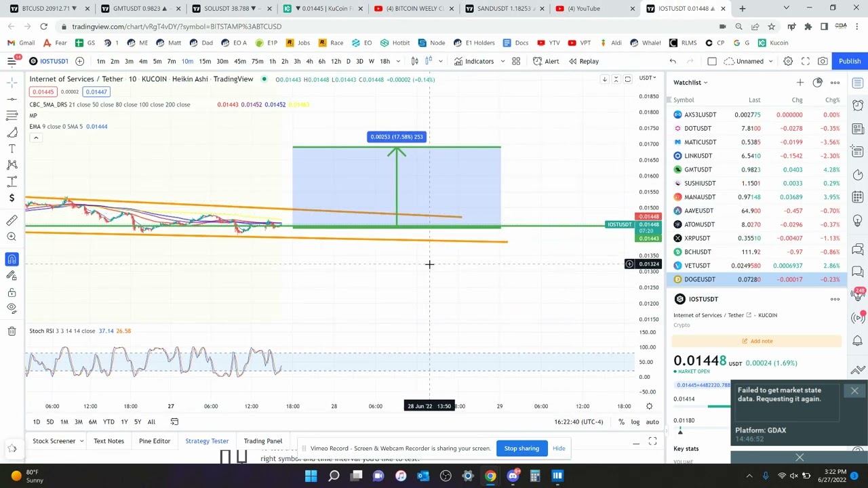Image resolution: width=868 pixels, height=488 pixels.
Task: Stop sharing the screen recording
Action: pyautogui.click(x=521, y=448)
